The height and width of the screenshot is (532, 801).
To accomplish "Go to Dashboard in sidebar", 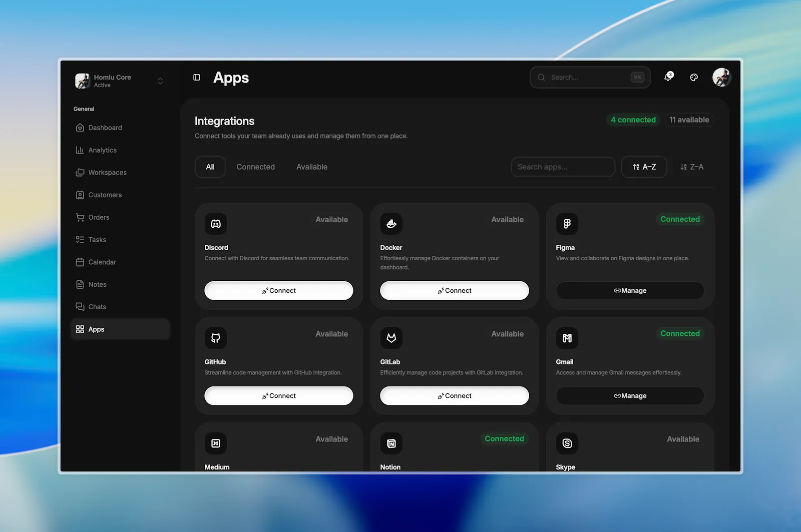I will [x=120, y=128].
